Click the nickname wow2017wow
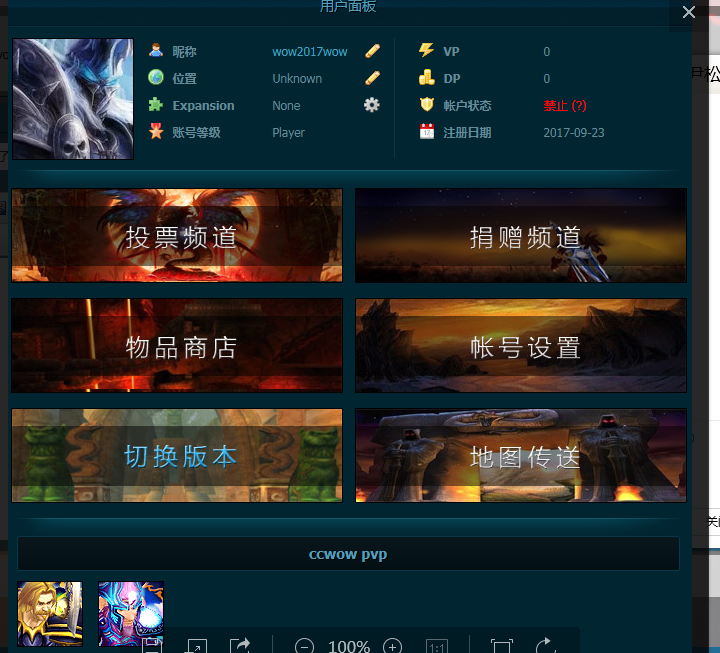Image resolution: width=720 pixels, height=653 pixels. [310, 51]
